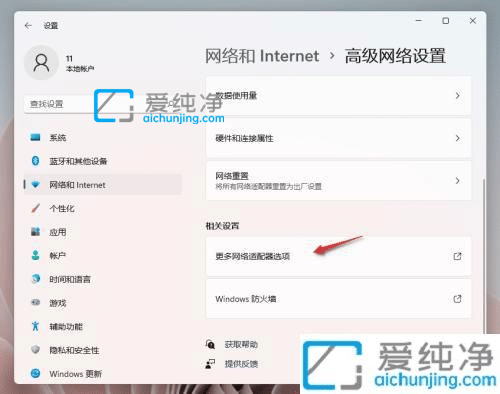Image resolution: width=500 pixels, height=394 pixels.
Task: Maximize the Settings window
Action: pos(446,21)
